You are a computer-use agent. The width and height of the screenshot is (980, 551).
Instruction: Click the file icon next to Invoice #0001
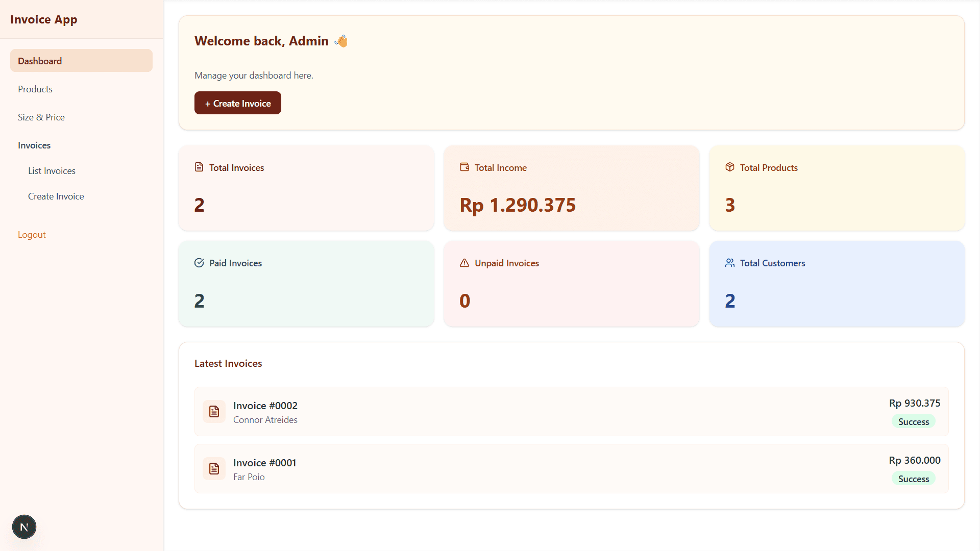tap(214, 469)
